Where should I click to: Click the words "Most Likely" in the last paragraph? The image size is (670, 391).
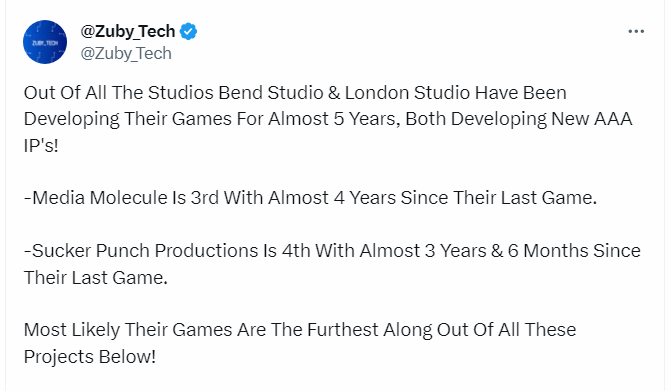(72, 330)
